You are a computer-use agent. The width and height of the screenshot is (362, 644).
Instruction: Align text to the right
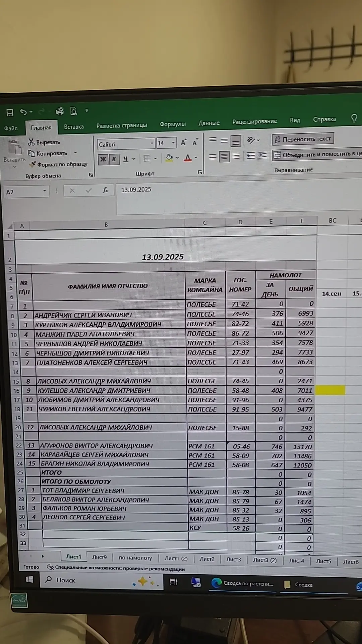[236, 156]
